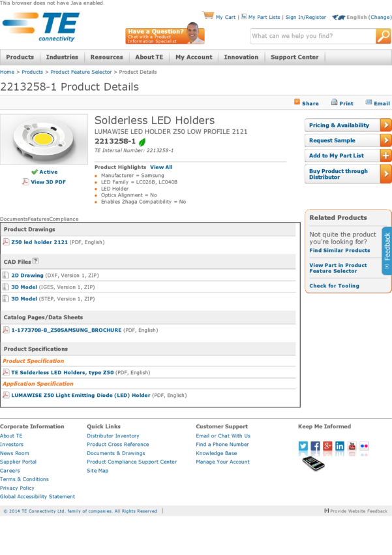The width and height of the screenshot is (392, 555).
Task: Click Product Feature Selector breadcrumb
Action: pos(81,72)
